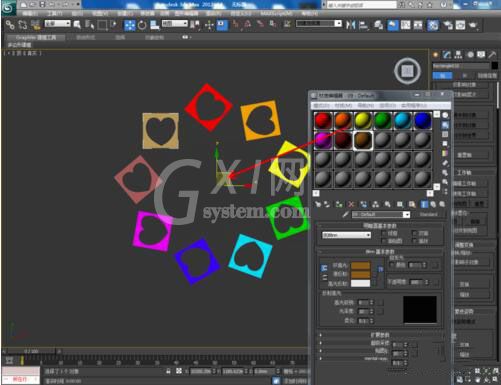Select the green material sample sphere

(382, 120)
